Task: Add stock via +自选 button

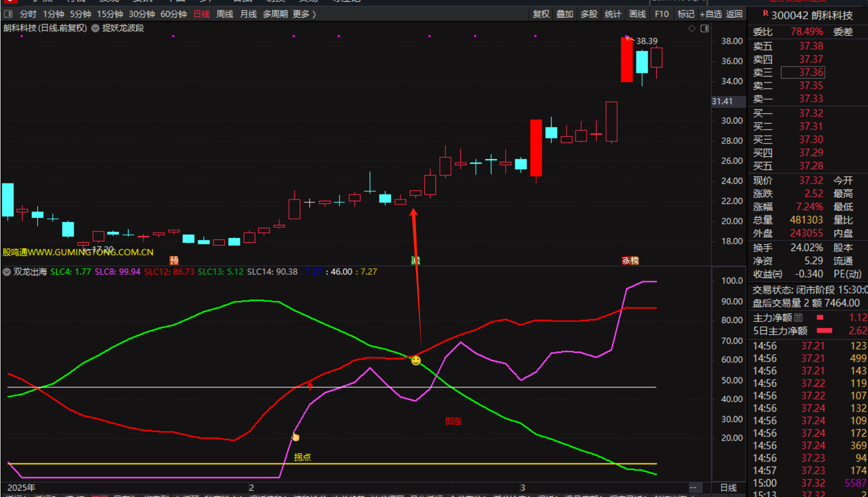Action: pyautogui.click(x=710, y=14)
